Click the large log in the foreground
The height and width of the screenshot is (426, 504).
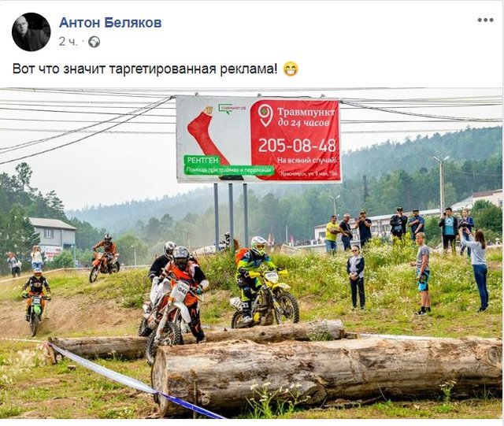point(326,373)
